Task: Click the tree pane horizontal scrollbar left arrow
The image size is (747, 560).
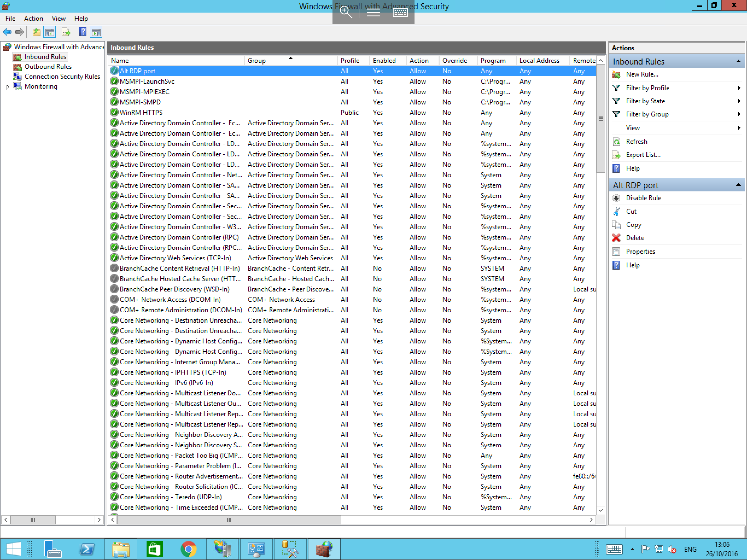Action: pos(6,520)
